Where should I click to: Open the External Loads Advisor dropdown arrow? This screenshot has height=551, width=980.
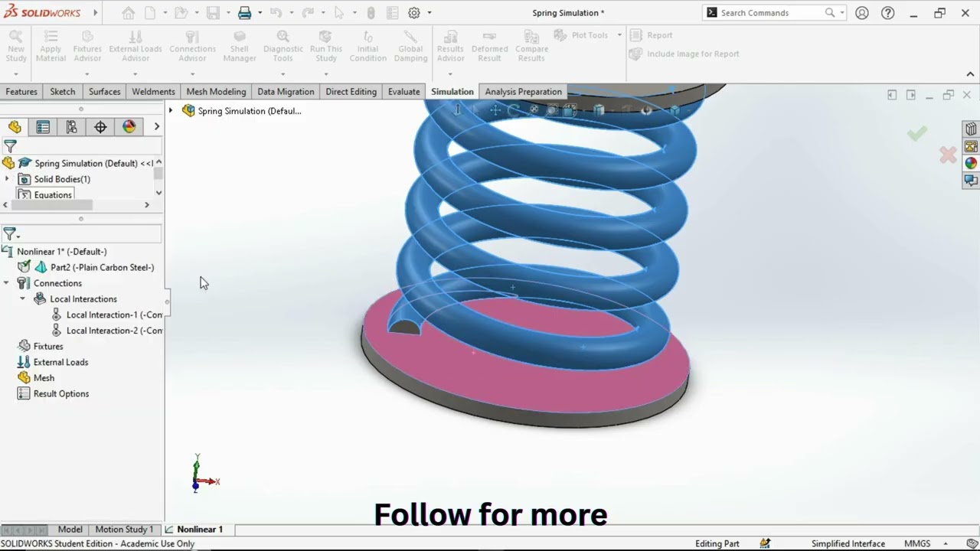(x=135, y=74)
